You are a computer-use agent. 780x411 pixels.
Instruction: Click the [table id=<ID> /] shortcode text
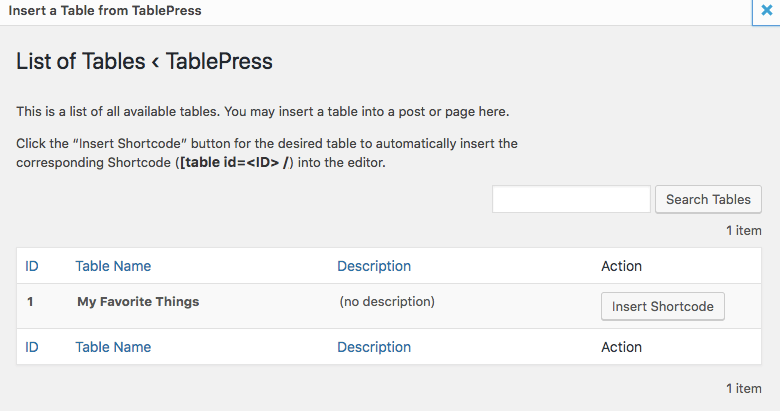236,163
